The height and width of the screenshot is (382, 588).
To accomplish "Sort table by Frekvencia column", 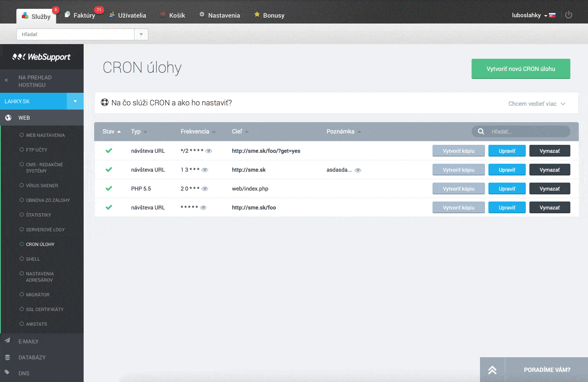I will click(198, 131).
